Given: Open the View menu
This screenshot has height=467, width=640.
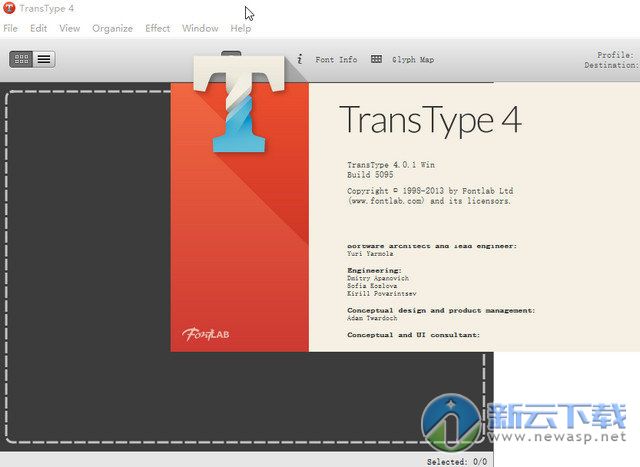Looking at the screenshot, I should [69, 28].
